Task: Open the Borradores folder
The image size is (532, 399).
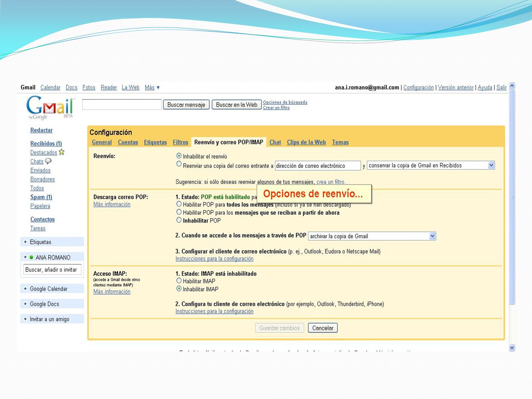Action: point(42,179)
